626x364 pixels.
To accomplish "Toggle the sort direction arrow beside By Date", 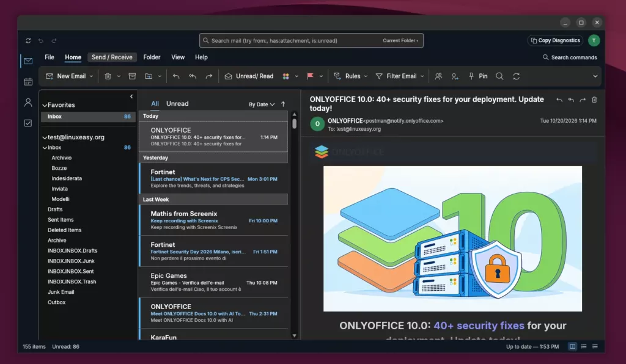I will point(283,104).
